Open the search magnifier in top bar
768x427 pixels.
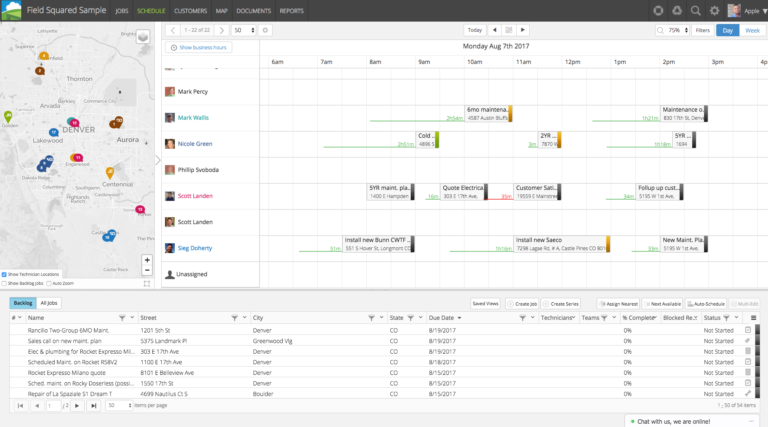pyautogui.click(x=696, y=10)
